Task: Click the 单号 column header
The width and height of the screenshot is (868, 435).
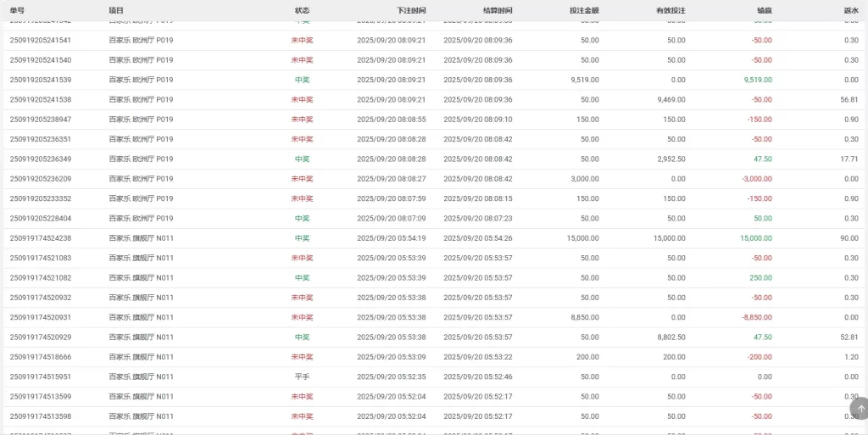Action: coord(17,10)
